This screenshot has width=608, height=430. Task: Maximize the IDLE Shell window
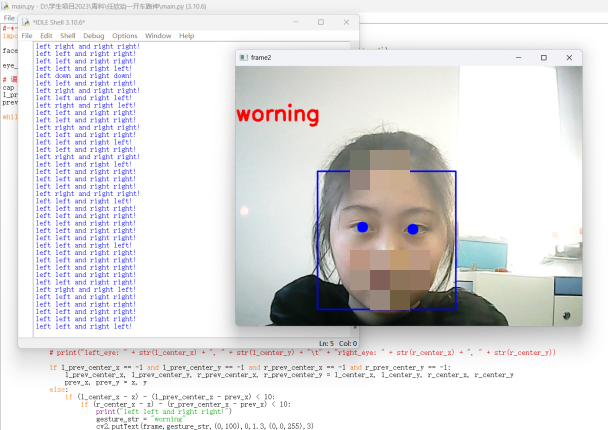318,21
